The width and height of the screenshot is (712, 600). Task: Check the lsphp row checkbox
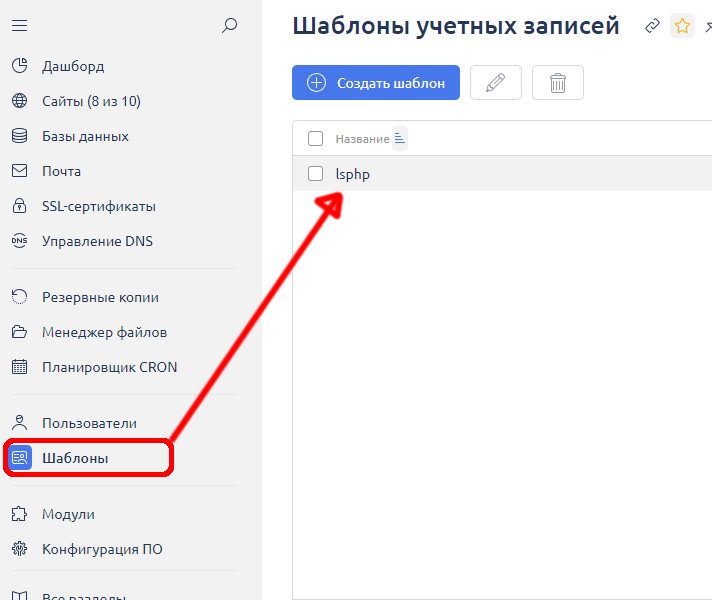tap(316, 174)
